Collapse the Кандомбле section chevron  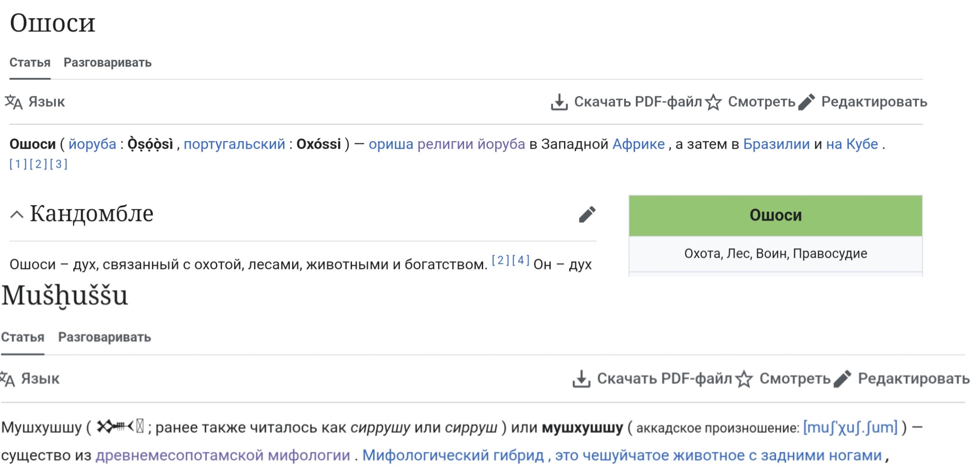17,214
